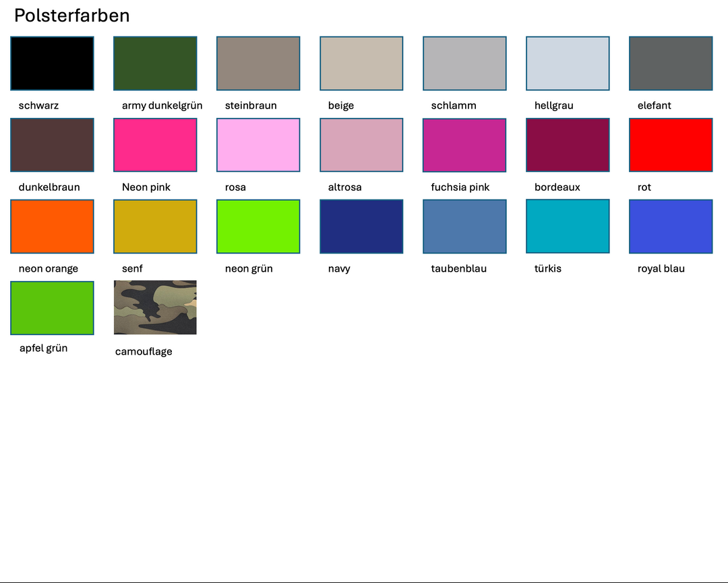The height and width of the screenshot is (583, 728).
Task: Click the 'neon grün' label
Action: click(249, 269)
